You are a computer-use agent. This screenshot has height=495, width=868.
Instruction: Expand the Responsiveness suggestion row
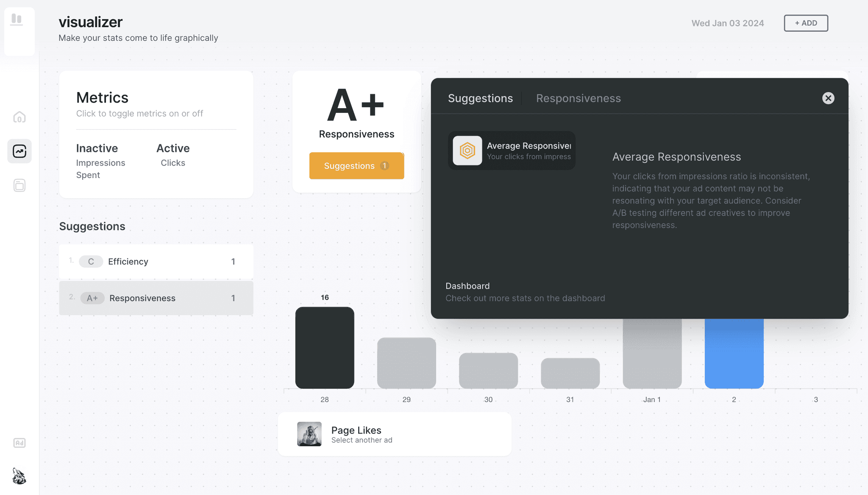click(156, 298)
